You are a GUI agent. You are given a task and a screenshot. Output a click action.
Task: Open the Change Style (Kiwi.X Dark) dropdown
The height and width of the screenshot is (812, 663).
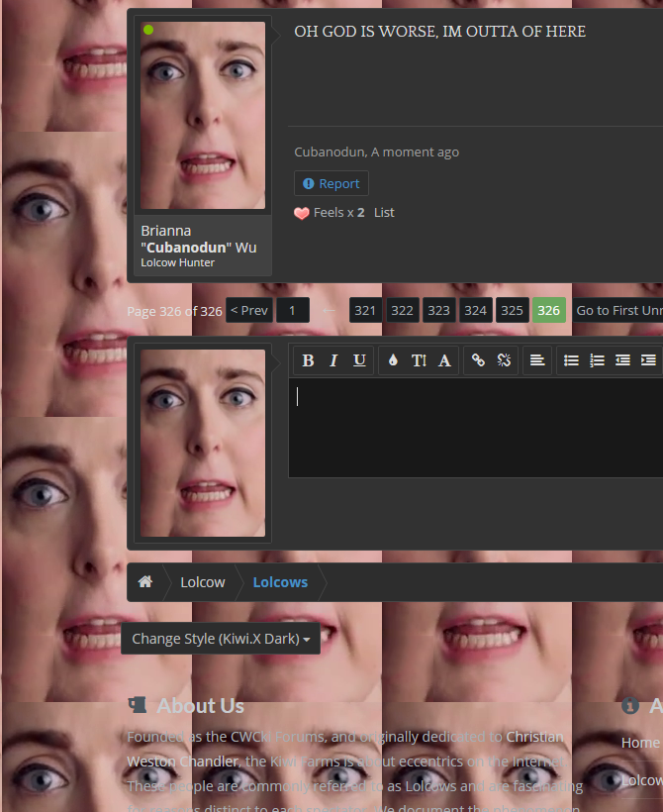tap(221, 639)
